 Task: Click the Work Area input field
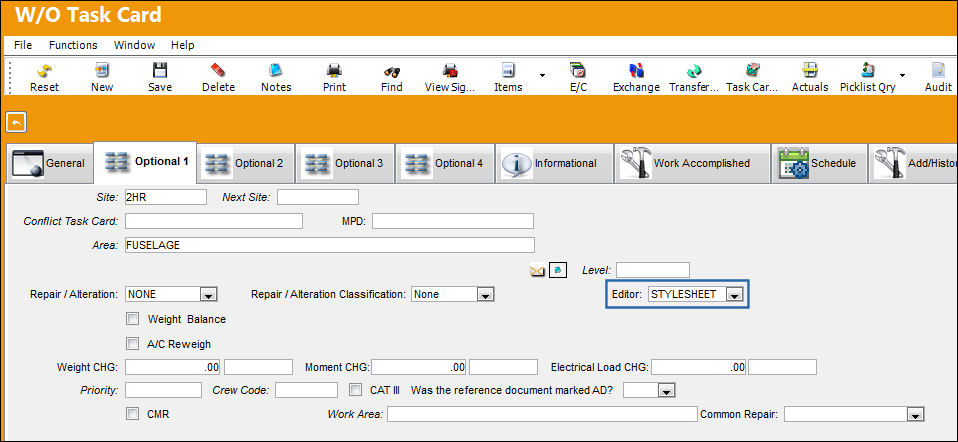542,414
